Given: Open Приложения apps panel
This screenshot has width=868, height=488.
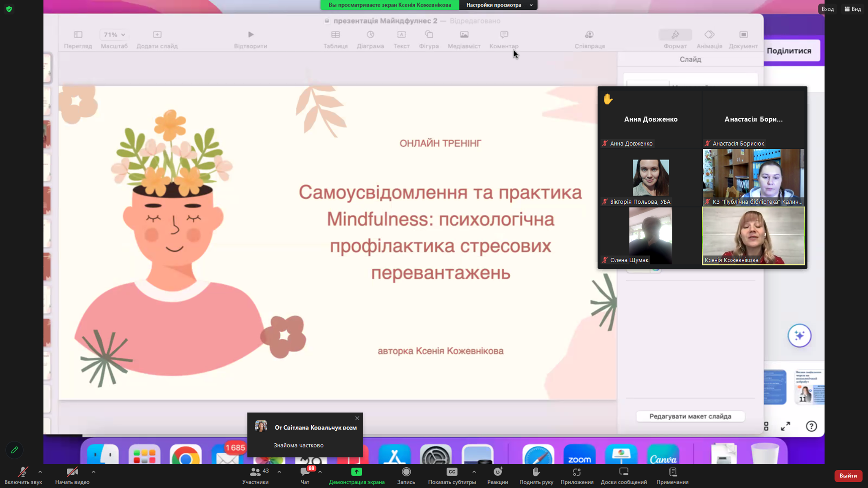Looking at the screenshot, I should pyautogui.click(x=577, y=475).
